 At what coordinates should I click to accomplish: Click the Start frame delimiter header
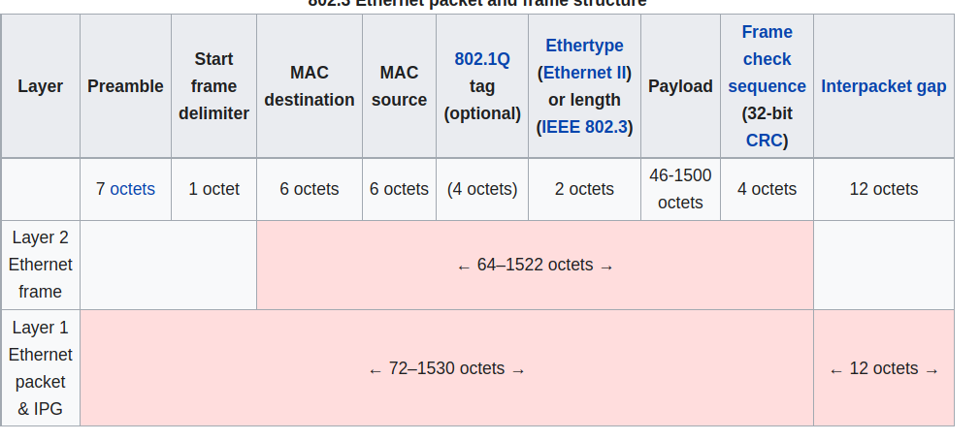click(x=213, y=86)
